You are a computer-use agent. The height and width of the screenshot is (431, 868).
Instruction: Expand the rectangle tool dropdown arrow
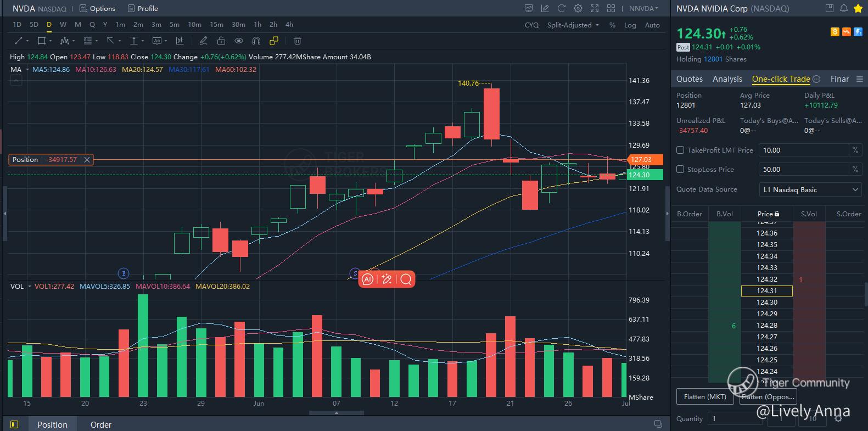(x=51, y=41)
